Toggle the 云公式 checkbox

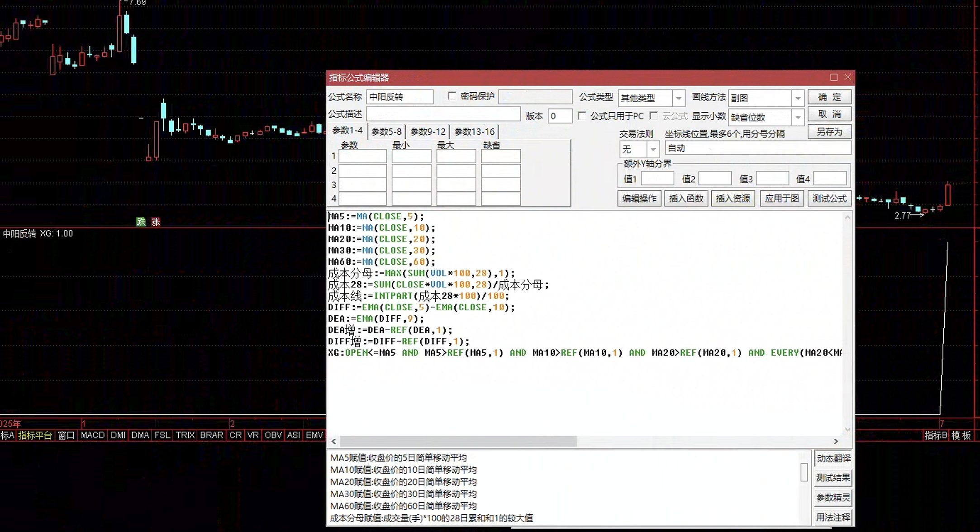pyautogui.click(x=653, y=116)
